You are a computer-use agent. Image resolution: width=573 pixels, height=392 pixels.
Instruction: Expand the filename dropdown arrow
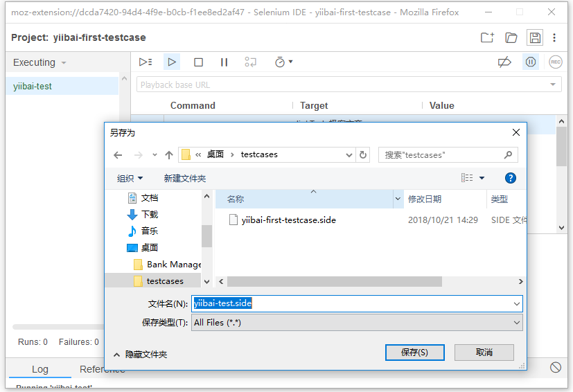tap(517, 303)
